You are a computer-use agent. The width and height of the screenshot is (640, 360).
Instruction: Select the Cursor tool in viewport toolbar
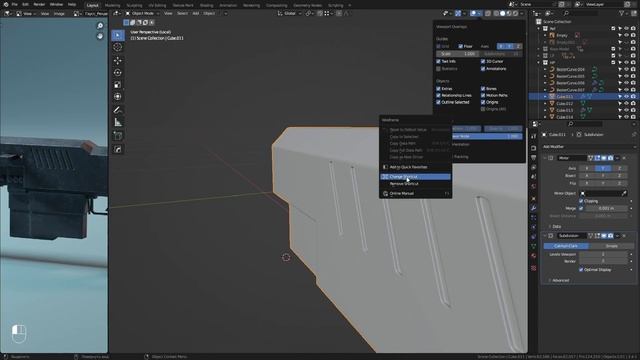[118, 47]
